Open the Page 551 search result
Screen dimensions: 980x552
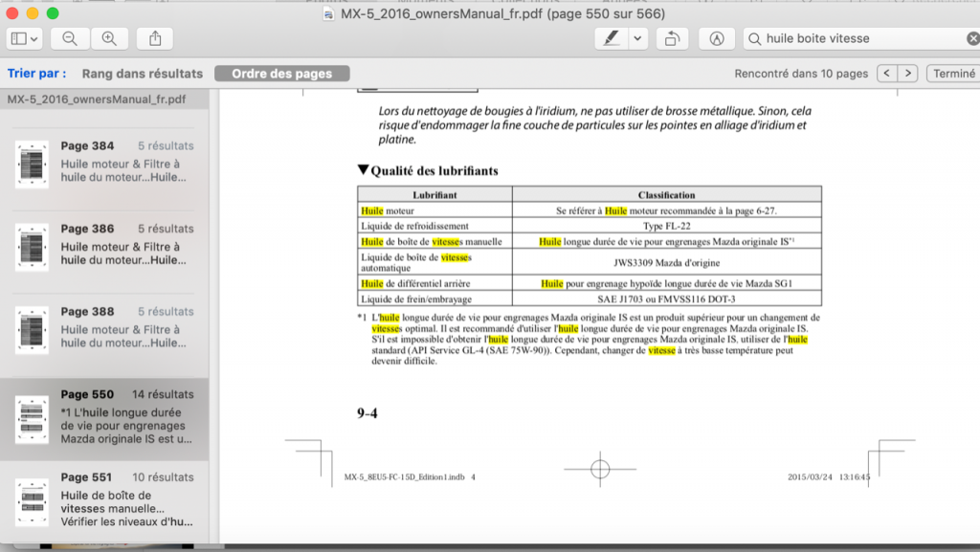pyautogui.click(x=104, y=501)
